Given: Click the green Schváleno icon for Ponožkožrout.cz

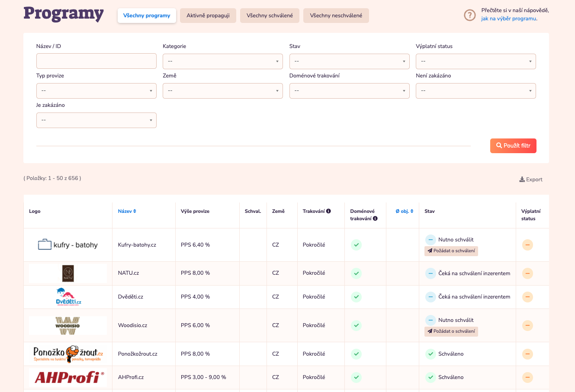Looking at the screenshot, I should click(x=430, y=354).
